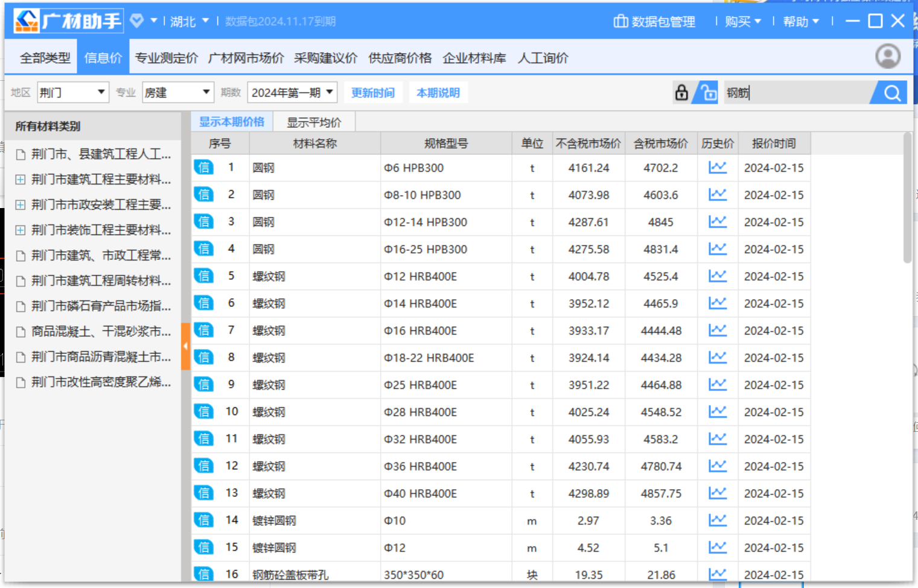
Task: Open history chart for Φ12-14 HPB300
Action: tap(718, 221)
